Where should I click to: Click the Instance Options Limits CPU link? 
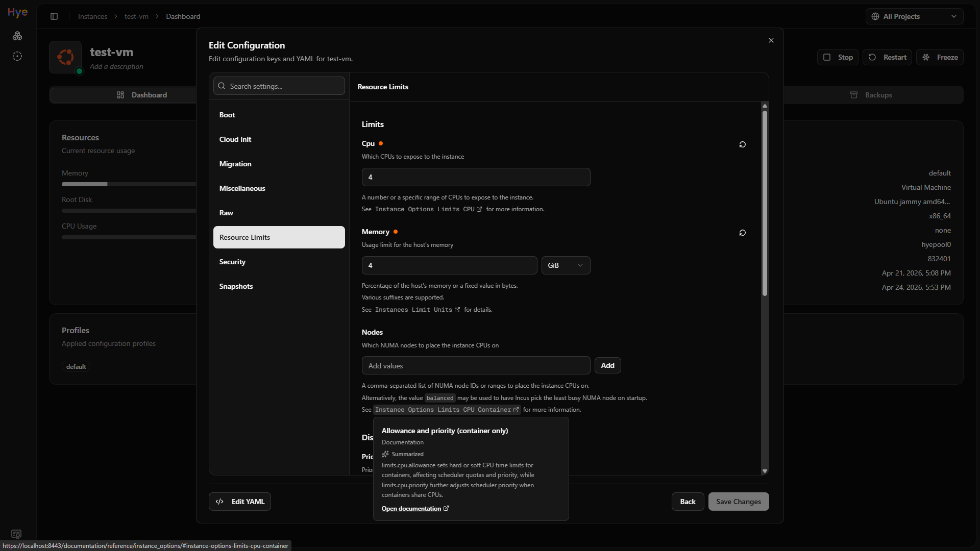[428, 209]
